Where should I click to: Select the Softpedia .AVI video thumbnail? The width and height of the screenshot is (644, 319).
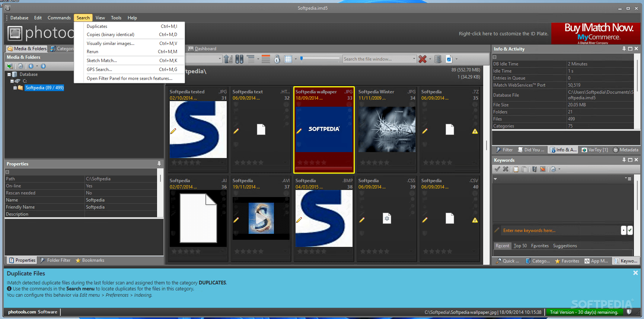pyautogui.click(x=261, y=218)
